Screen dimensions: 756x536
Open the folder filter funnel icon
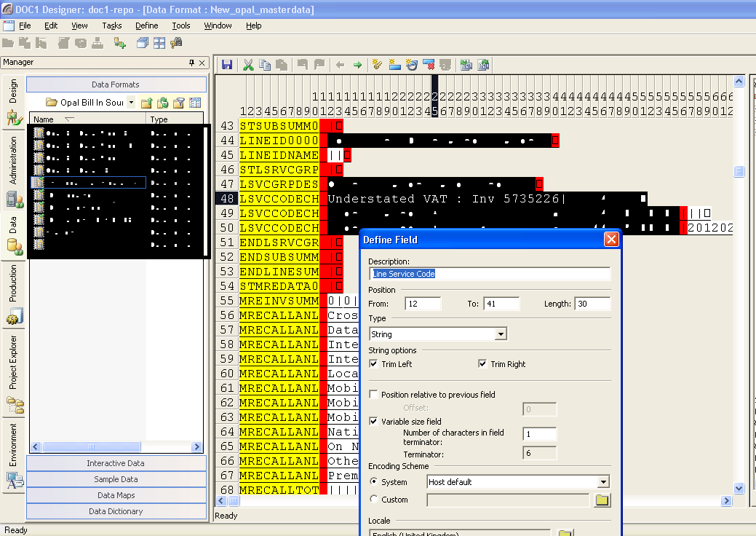(x=179, y=102)
